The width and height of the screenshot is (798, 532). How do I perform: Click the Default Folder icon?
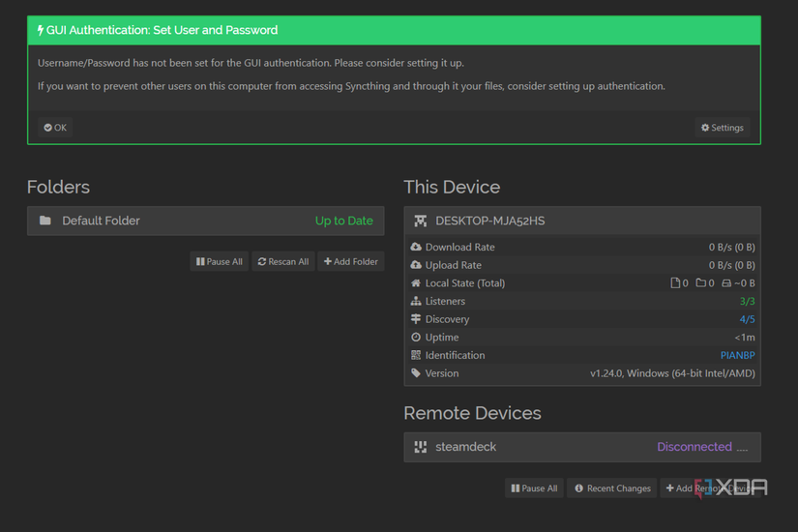pos(45,221)
